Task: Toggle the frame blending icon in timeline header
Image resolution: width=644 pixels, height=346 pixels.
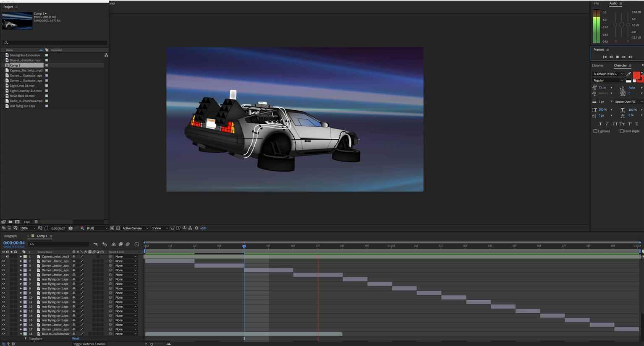Action: (120, 244)
